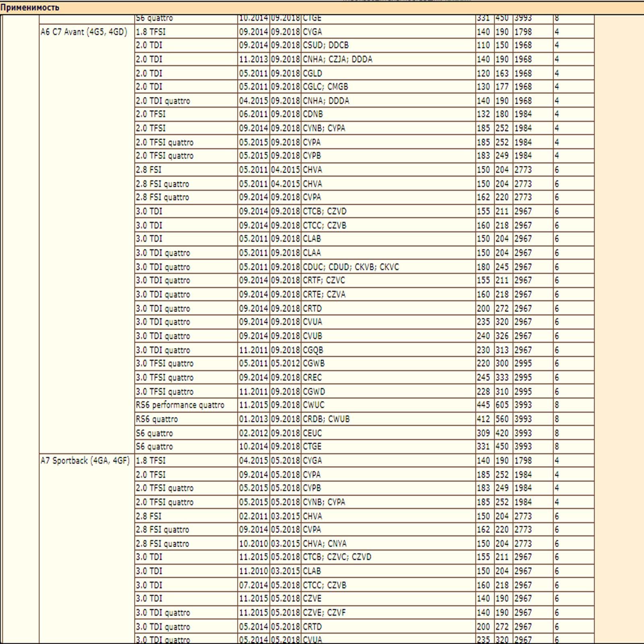Viewport: 644px width, 644px height.
Task: Click the CGLC; CMGB engine code cell
Action: click(x=325, y=87)
